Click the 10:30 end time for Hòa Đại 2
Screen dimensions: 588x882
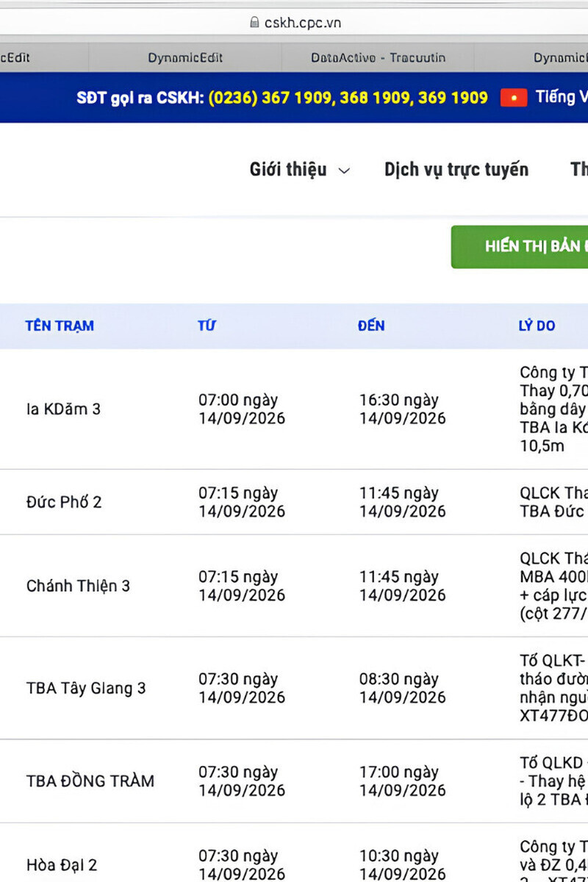tap(403, 865)
